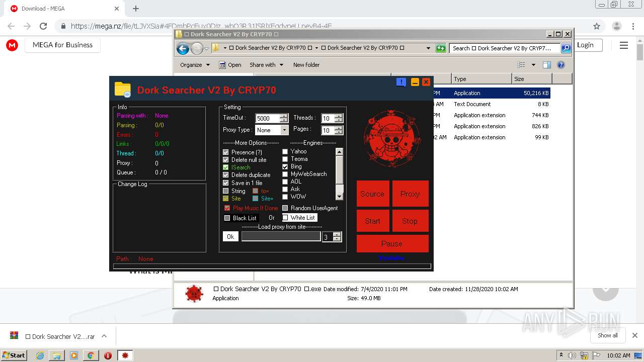Click the folder icon in the Dork Searcher title
The height and width of the screenshot is (362, 644).
tap(123, 89)
